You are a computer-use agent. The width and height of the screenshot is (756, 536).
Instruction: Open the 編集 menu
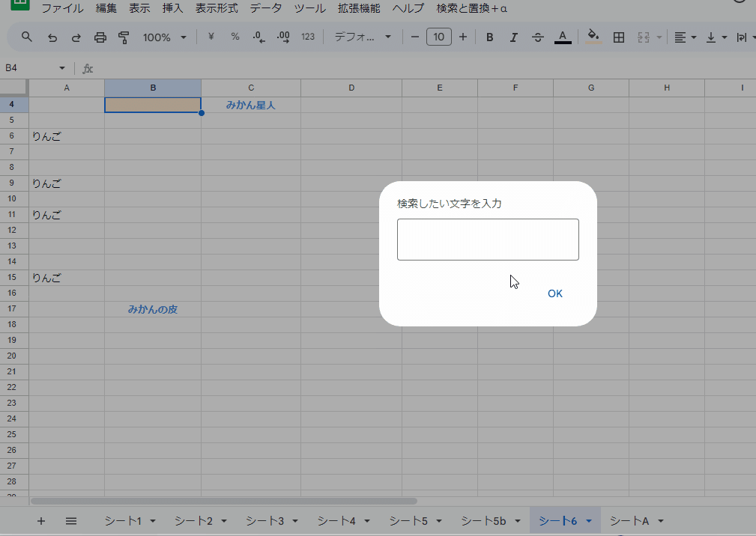pyautogui.click(x=106, y=8)
